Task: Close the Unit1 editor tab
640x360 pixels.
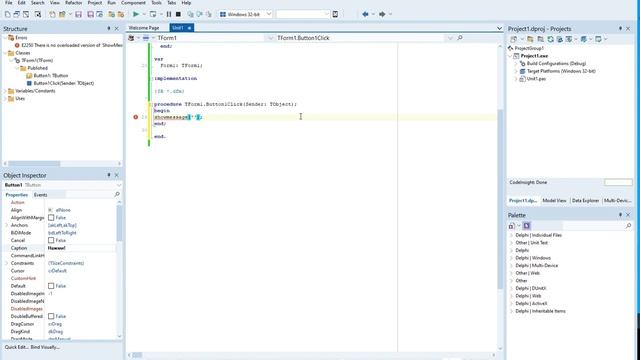Action: tap(189, 28)
